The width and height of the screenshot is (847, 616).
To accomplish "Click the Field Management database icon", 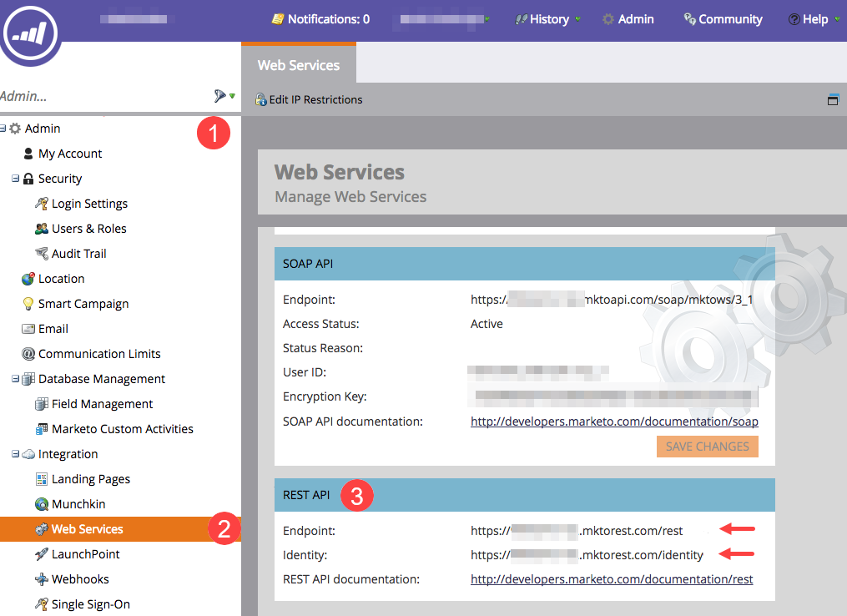I will pyautogui.click(x=42, y=404).
